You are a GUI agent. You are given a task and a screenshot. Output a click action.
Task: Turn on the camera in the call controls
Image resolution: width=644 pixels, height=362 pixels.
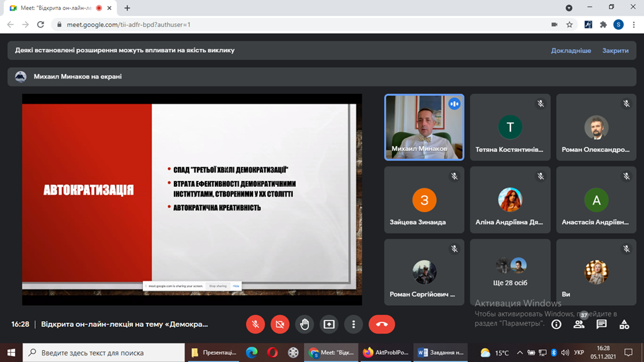tap(280, 324)
